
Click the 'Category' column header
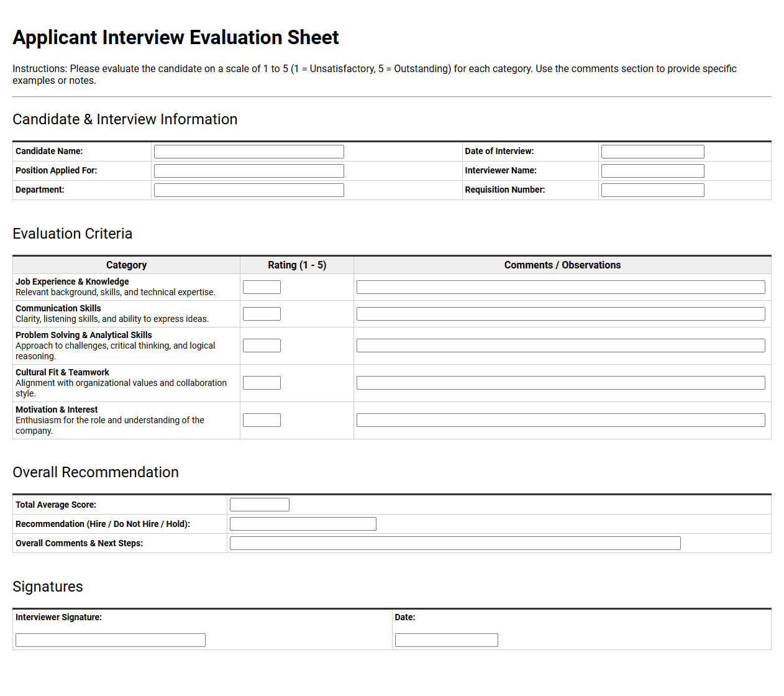[127, 265]
